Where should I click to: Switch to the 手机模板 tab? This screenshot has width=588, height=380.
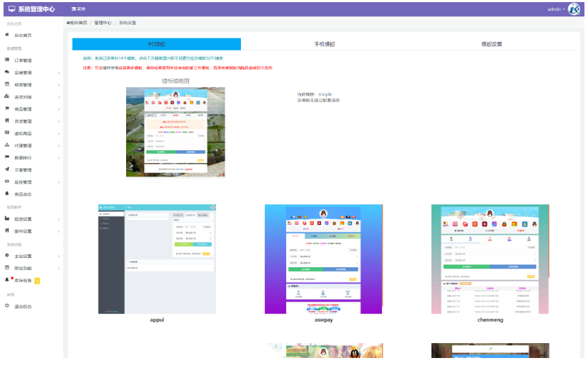(x=324, y=44)
